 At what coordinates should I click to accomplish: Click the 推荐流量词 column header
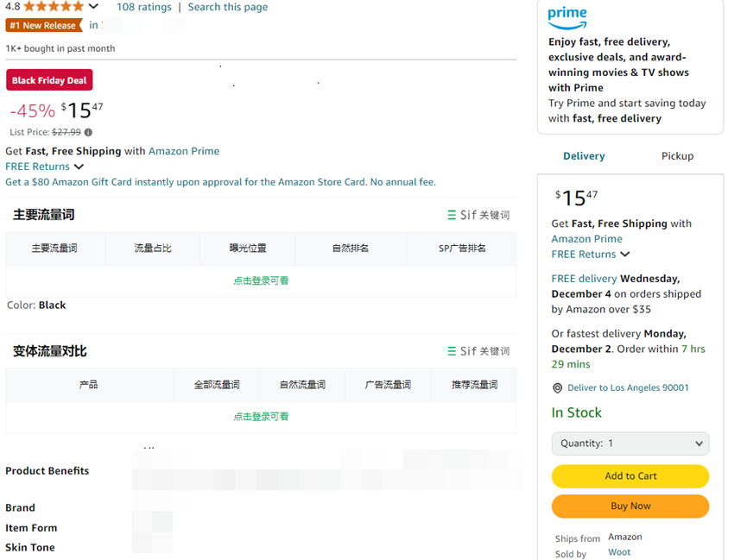[x=474, y=385]
